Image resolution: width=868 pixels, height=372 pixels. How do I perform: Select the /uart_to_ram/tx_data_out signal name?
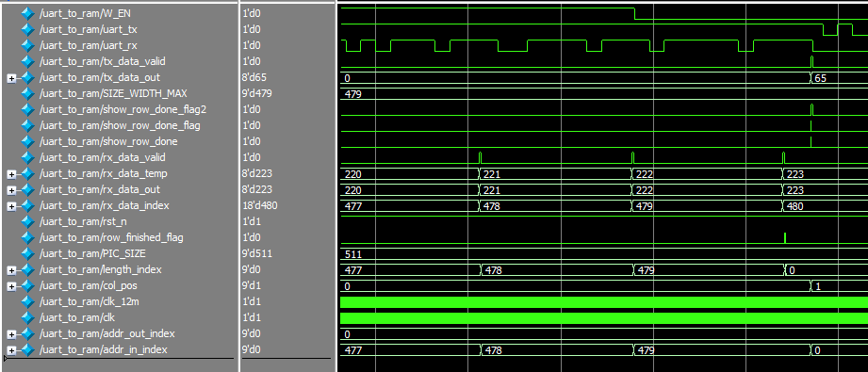100,77
